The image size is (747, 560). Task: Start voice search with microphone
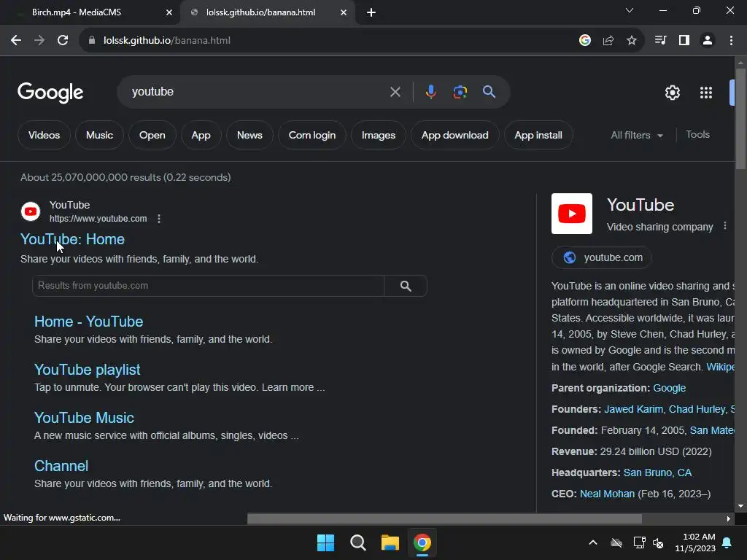click(430, 91)
